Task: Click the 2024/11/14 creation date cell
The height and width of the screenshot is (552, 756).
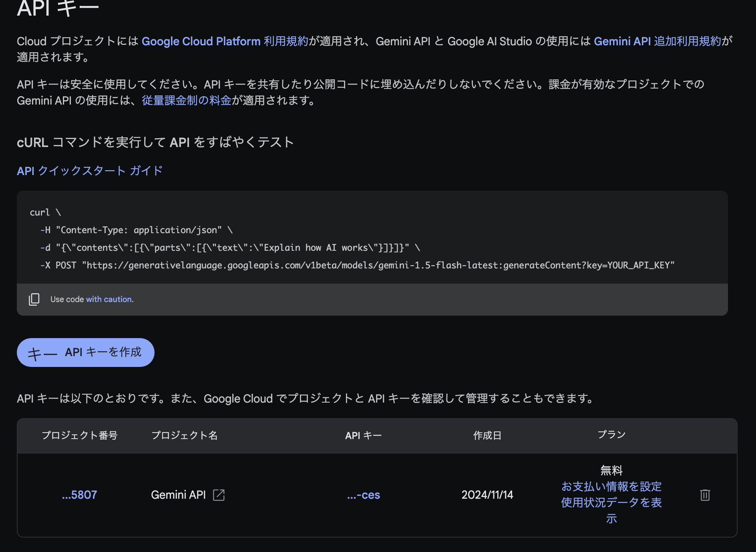Action: [487, 495]
